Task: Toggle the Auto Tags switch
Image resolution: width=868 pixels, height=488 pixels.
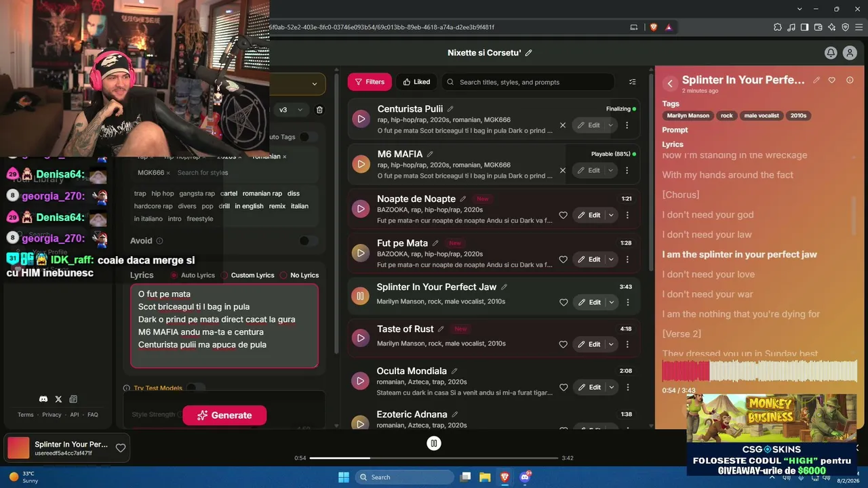Action: (309, 137)
